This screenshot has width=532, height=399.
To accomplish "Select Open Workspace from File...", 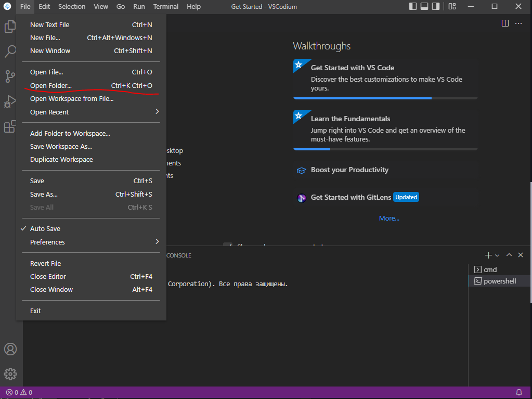I will coord(91,98).
